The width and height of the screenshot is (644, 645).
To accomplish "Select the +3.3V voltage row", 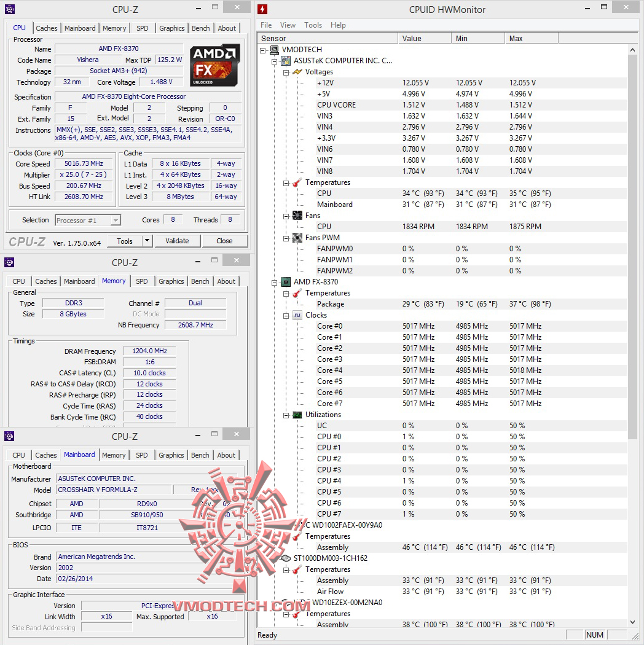I will point(471,138).
